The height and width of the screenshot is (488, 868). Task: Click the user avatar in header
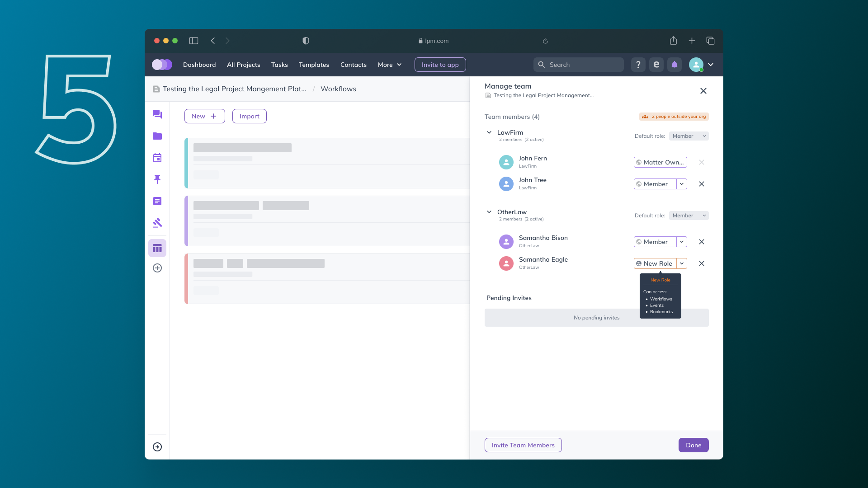coord(696,65)
